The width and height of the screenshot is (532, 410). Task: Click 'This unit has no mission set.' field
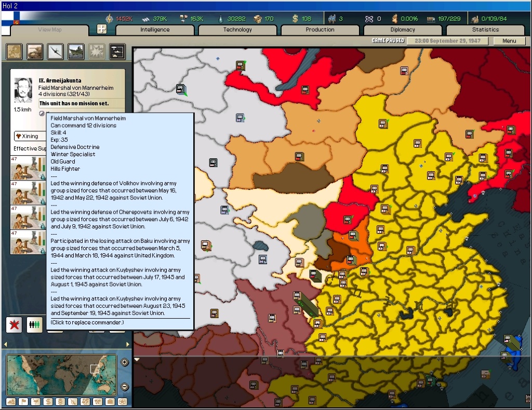[82, 103]
